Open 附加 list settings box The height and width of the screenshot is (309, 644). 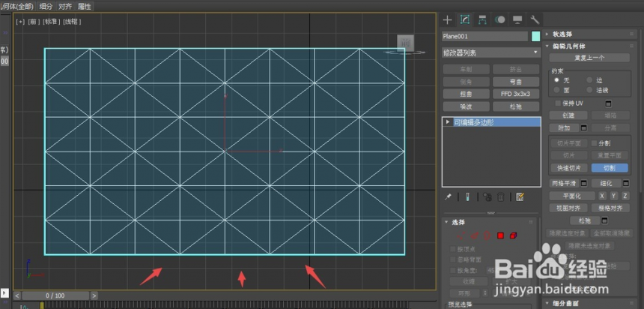pos(583,128)
